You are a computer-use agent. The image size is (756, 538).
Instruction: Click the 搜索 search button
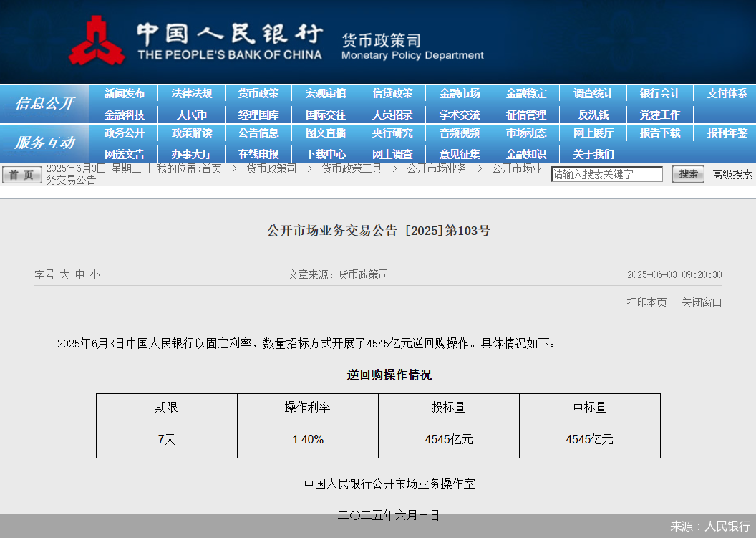click(688, 174)
